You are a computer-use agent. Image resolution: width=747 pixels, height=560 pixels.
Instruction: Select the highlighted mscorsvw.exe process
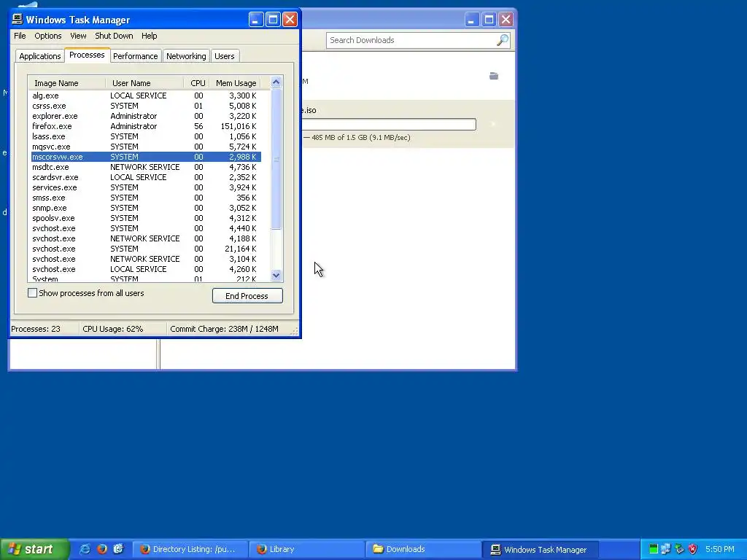tap(145, 157)
